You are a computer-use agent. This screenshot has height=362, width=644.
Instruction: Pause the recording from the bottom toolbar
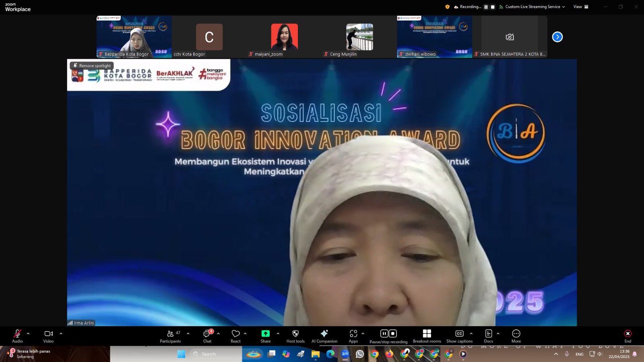coord(384,333)
